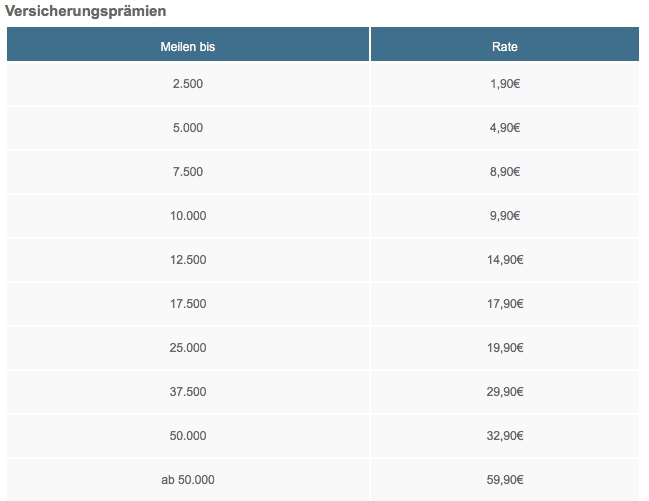This screenshot has width=649, height=501.
Task: Click the Versicherungsprämien heading
Action: (x=86, y=11)
